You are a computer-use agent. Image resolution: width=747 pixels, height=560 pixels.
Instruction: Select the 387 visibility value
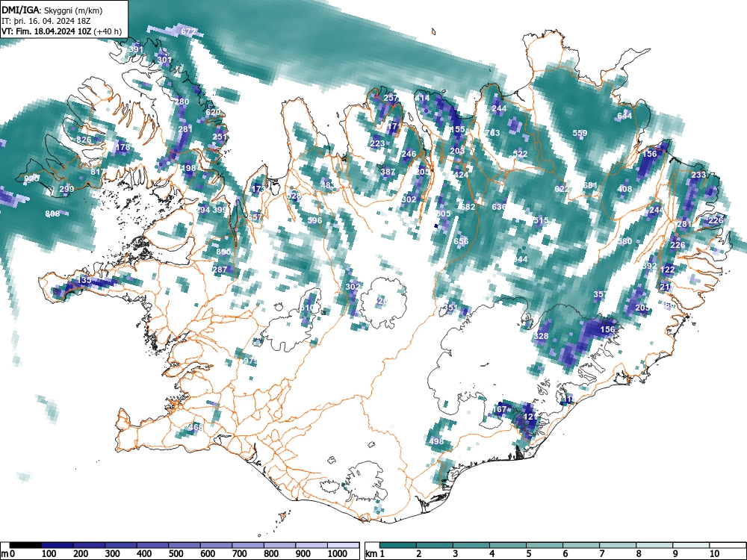388,172
